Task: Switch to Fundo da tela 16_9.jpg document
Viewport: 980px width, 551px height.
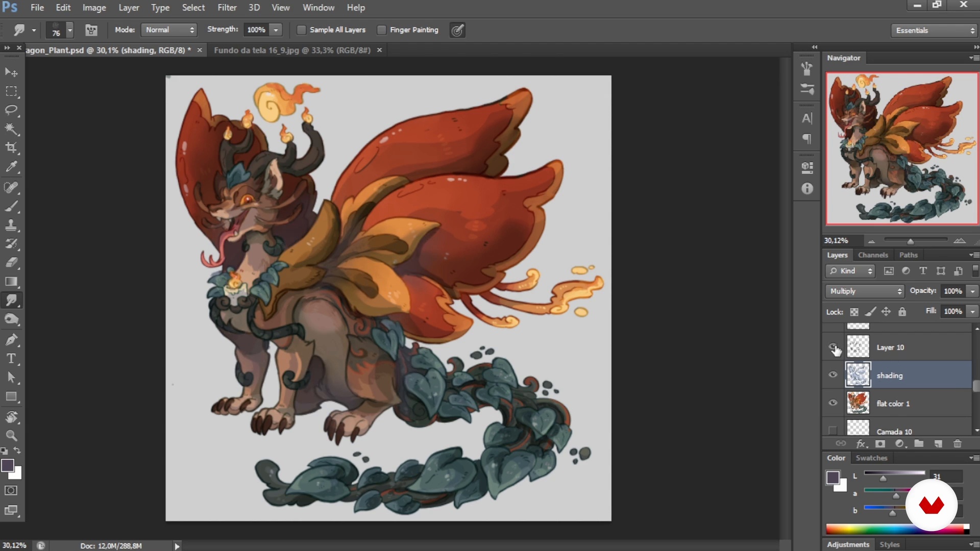Action: click(x=292, y=50)
